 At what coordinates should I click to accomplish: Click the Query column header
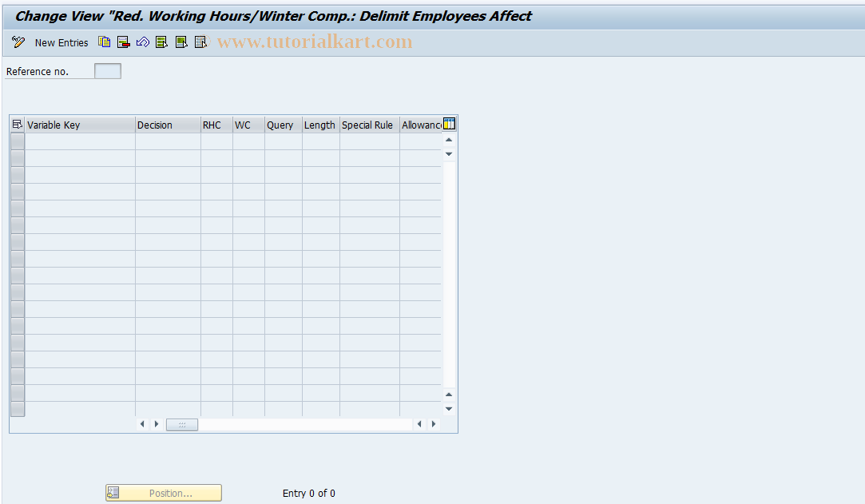283,125
